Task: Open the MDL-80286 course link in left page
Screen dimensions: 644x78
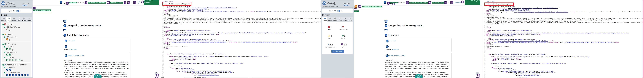Action: (x=71, y=41)
